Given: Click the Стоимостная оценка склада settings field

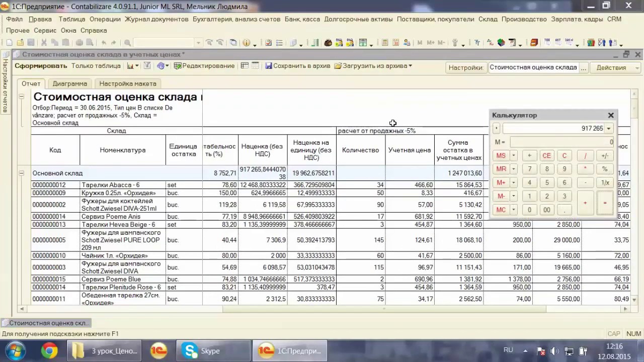Looking at the screenshot, I should click(x=533, y=67).
